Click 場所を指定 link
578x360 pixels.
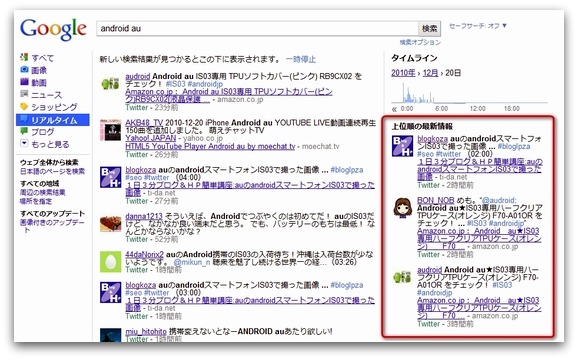coord(36,201)
